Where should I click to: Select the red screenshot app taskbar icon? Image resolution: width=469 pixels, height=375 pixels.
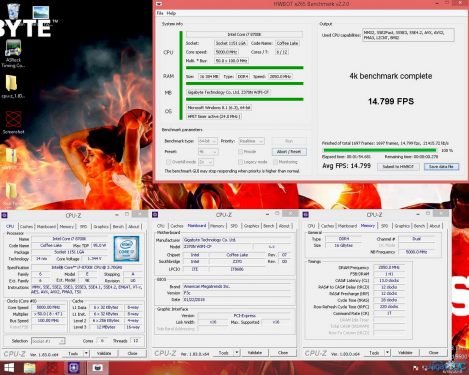point(52,368)
